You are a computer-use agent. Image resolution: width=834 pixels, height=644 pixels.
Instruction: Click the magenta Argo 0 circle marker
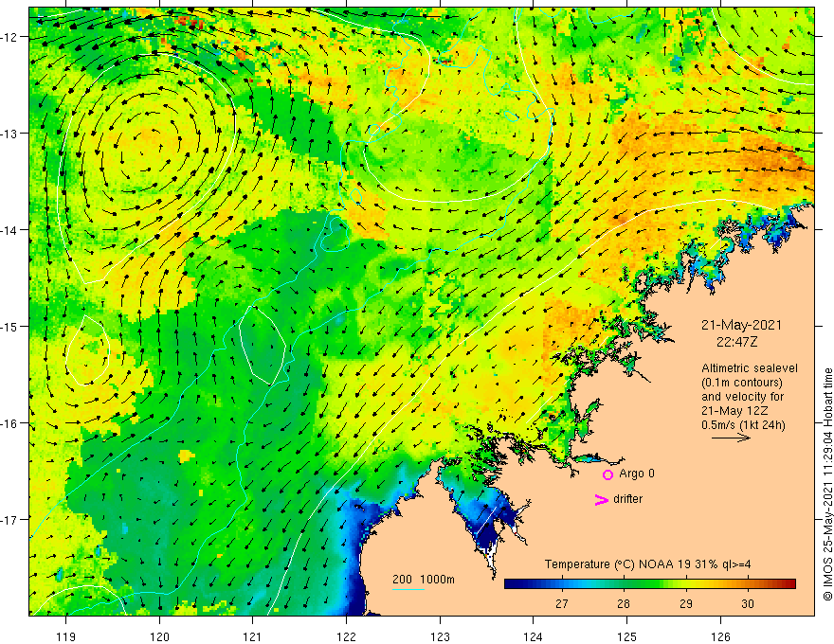click(607, 474)
